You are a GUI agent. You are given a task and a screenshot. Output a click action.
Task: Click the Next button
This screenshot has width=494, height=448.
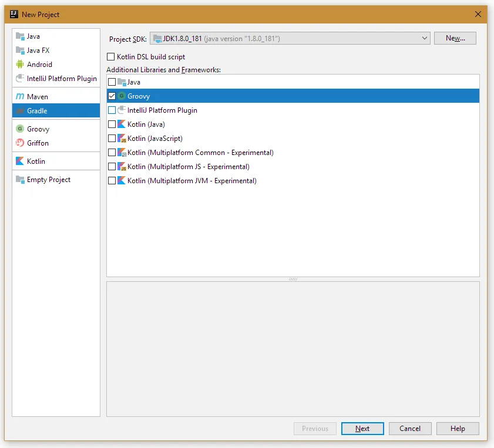(362, 429)
